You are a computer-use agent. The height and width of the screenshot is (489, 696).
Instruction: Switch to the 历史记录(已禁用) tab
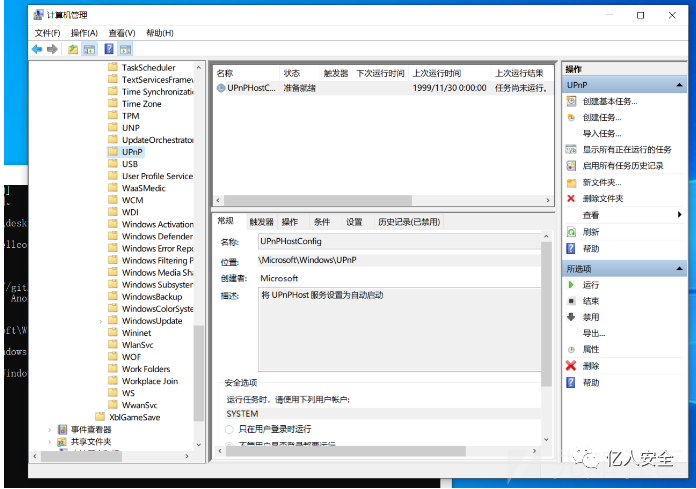click(x=409, y=222)
